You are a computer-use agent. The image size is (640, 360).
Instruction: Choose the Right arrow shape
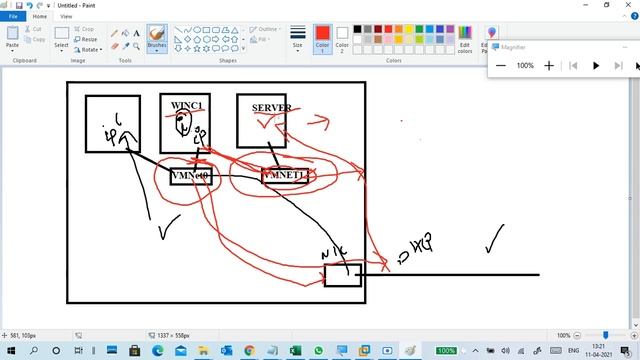tap(216, 40)
